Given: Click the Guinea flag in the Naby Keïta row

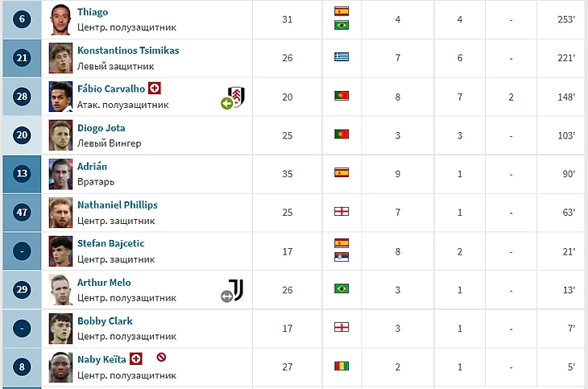Looking at the screenshot, I should 342,366.
